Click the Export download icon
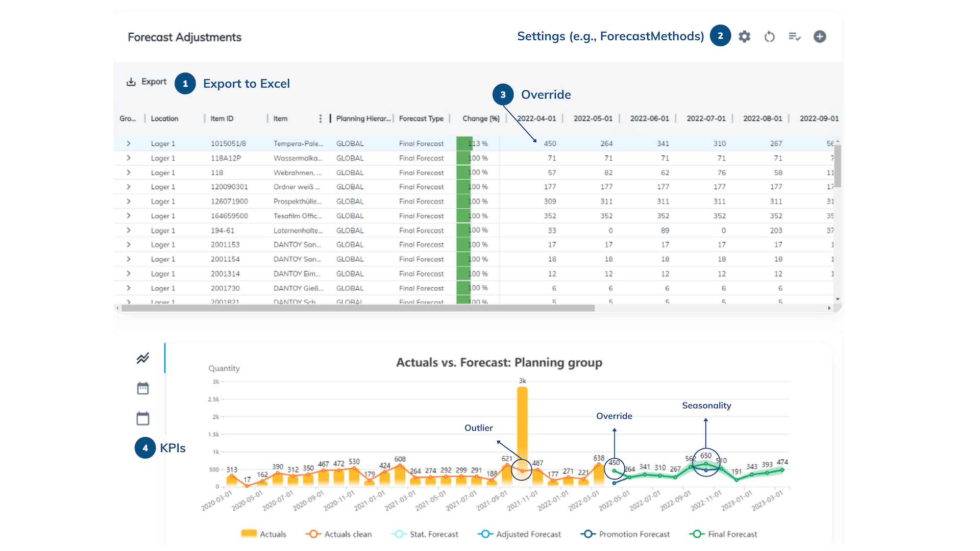The image size is (980, 551). [x=131, y=82]
